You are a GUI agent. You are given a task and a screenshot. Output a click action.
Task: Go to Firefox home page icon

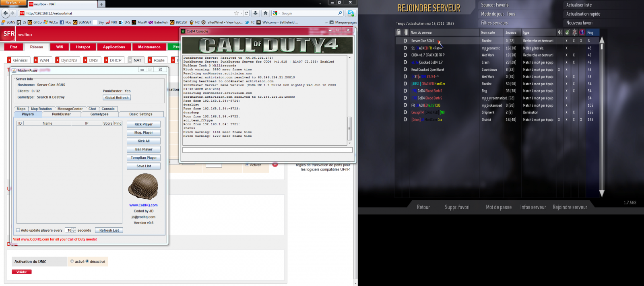pyautogui.click(x=265, y=13)
